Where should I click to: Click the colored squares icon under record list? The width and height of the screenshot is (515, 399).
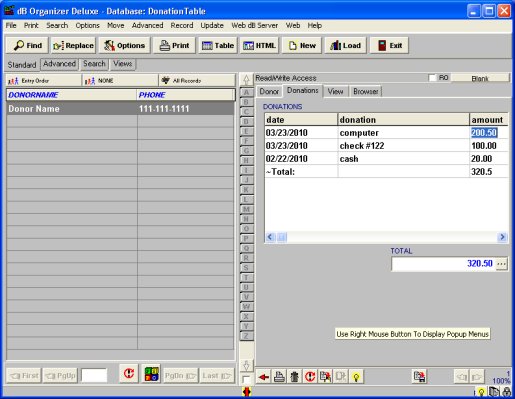[x=151, y=374]
